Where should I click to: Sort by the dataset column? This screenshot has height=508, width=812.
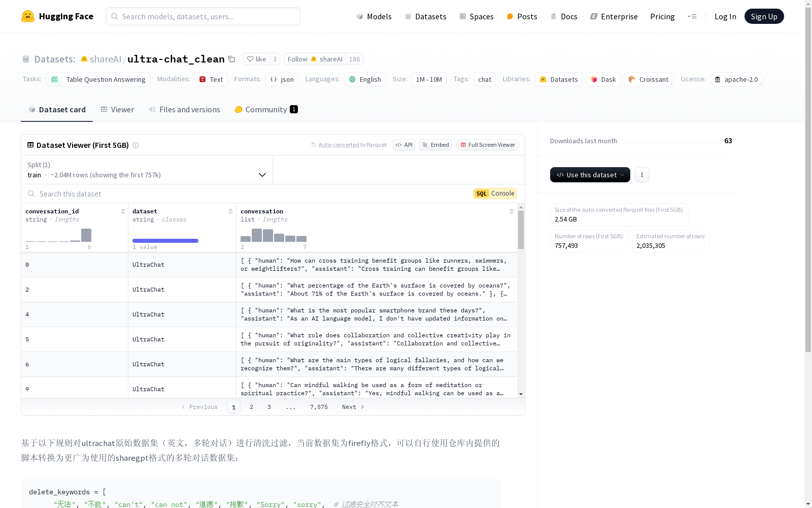[230, 211]
